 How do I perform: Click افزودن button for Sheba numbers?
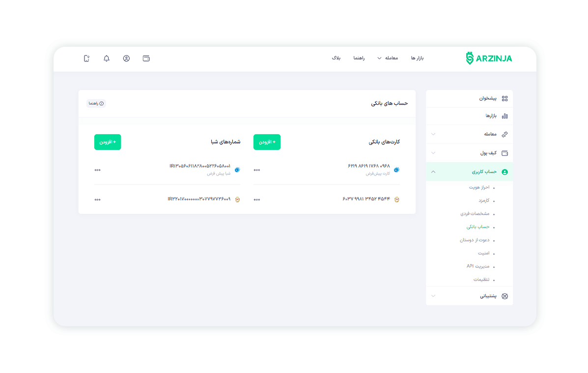(x=108, y=142)
